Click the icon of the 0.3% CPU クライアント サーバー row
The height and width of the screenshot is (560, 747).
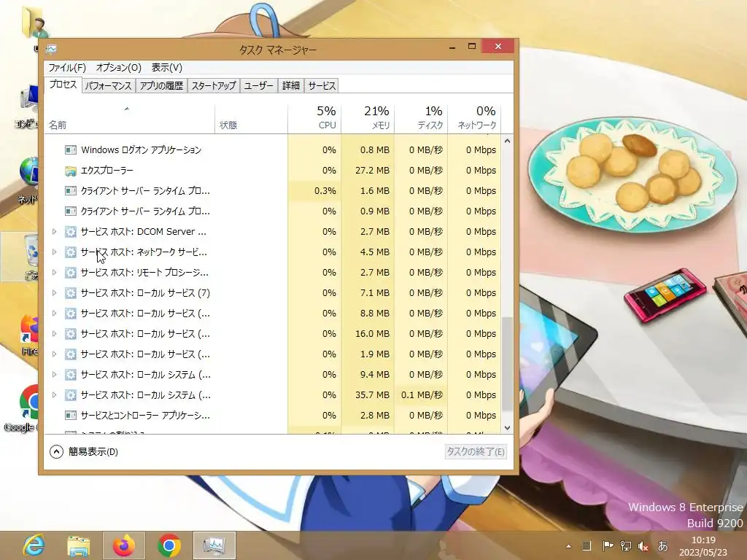[x=71, y=191]
